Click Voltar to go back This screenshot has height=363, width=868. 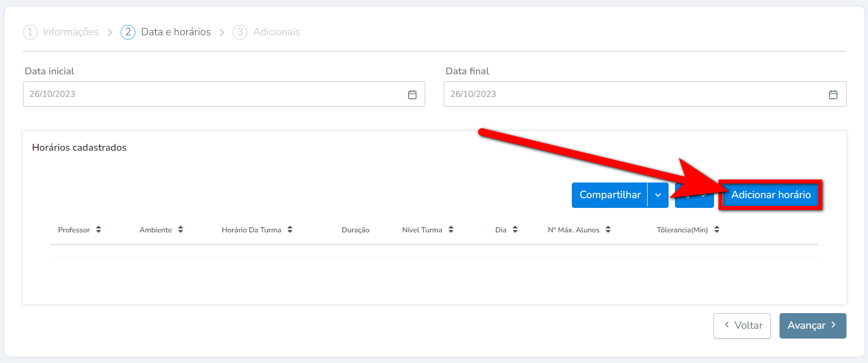click(742, 326)
